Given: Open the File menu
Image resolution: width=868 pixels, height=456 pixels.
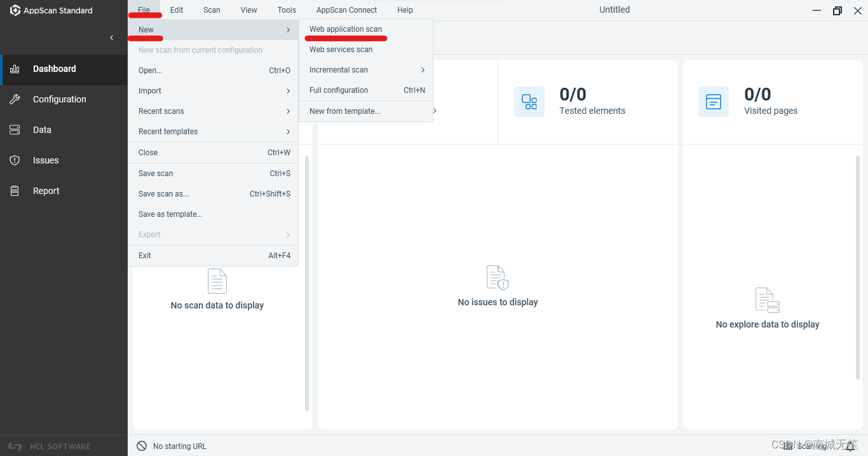Looking at the screenshot, I should tap(144, 10).
